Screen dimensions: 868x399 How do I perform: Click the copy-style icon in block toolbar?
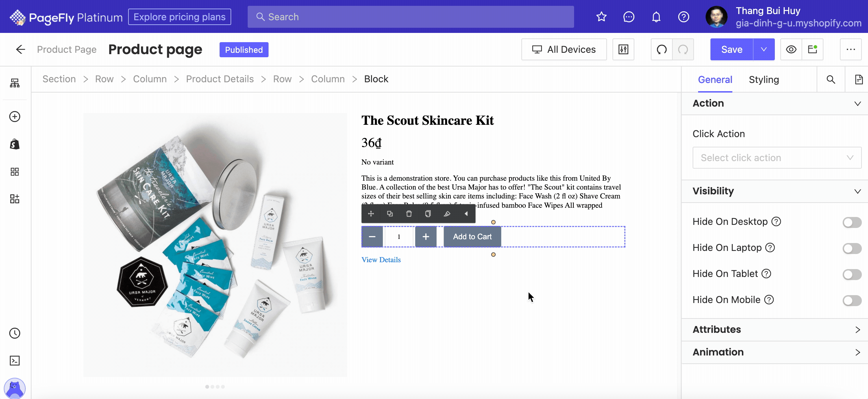click(428, 214)
